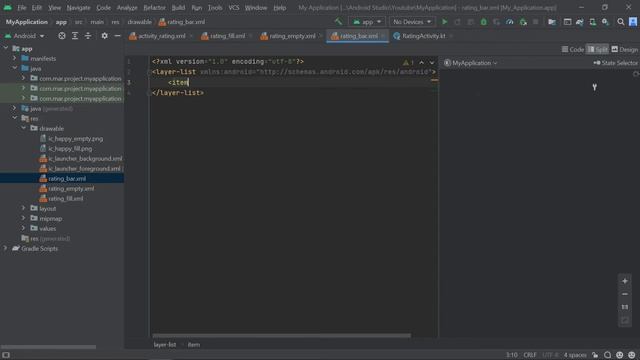Hide the Project panel with minus icon

pyautogui.click(x=117, y=36)
